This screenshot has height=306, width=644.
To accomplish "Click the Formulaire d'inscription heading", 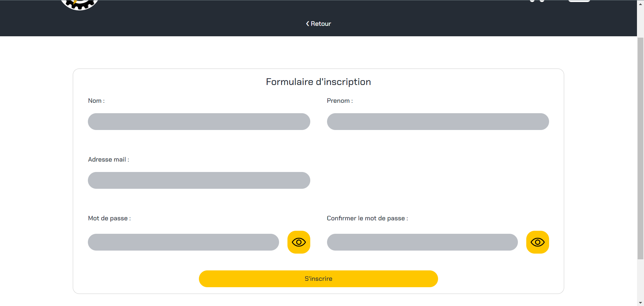I will [318, 82].
